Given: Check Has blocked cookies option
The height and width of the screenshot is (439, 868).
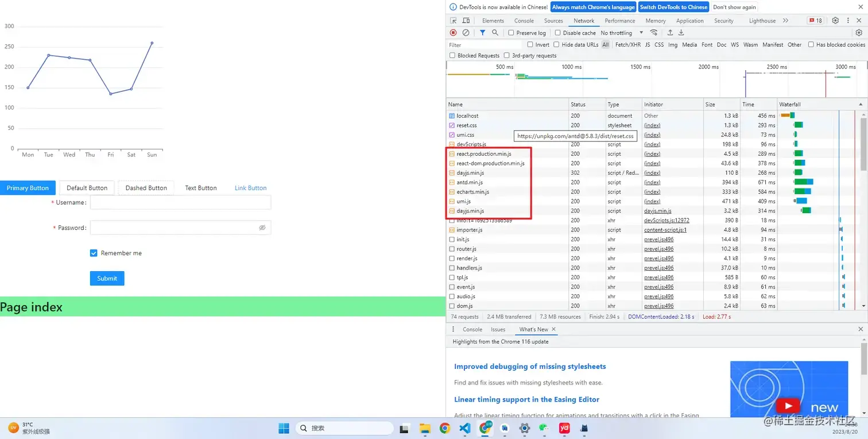Looking at the screenshot, I should click(811, 44).
